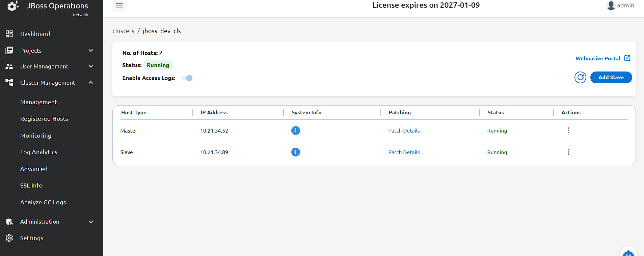
Task: Click the green Running status badge
Action: (x=158, y=65)
